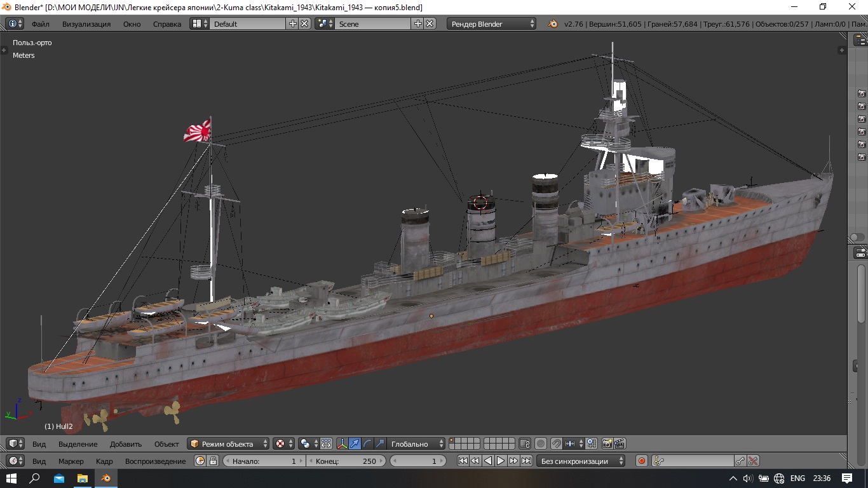
Task: Open the Кадр menu in timeline
Action: click(x=104, y=461)
